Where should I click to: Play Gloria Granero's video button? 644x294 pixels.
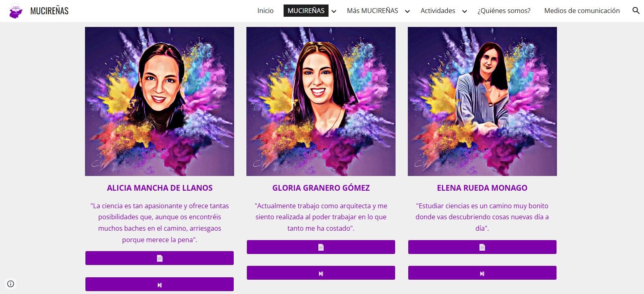[x=321, y=273]
